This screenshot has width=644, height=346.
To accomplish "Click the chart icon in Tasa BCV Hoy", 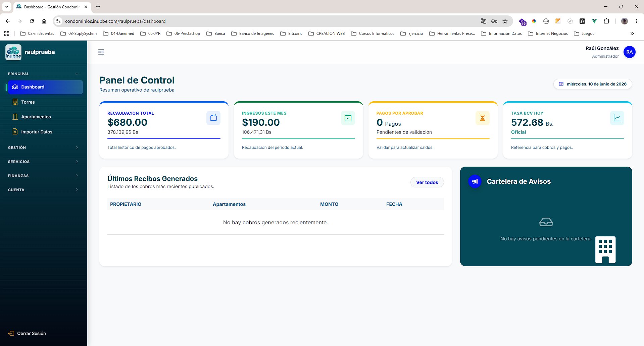I will click(617, 118).
